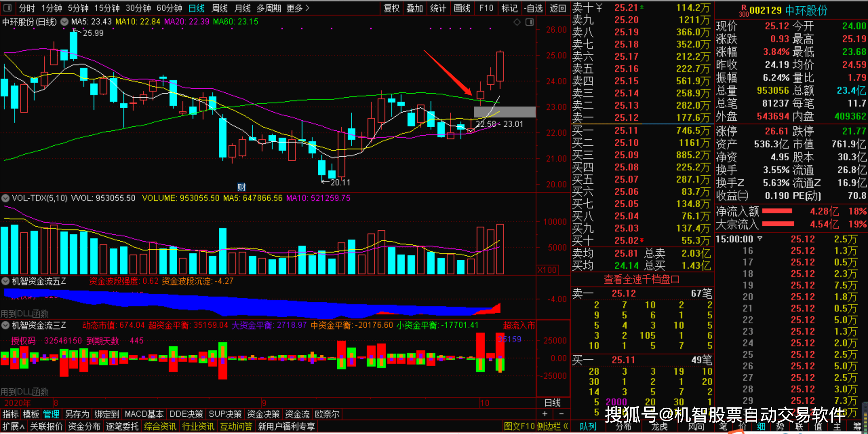
Task: Click the filter funnel icon beside 15:00:00
Action: click(x=760, y=238)
